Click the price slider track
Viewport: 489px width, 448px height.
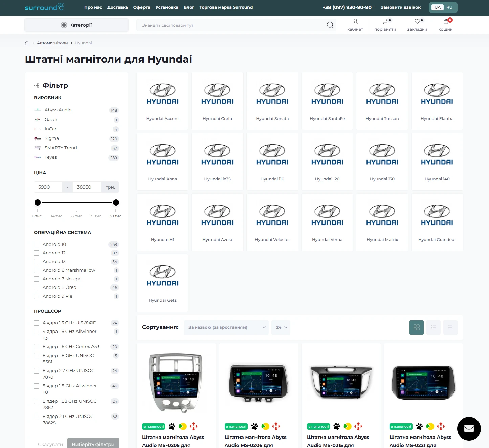pyautogui.click(x=77, y=202)
